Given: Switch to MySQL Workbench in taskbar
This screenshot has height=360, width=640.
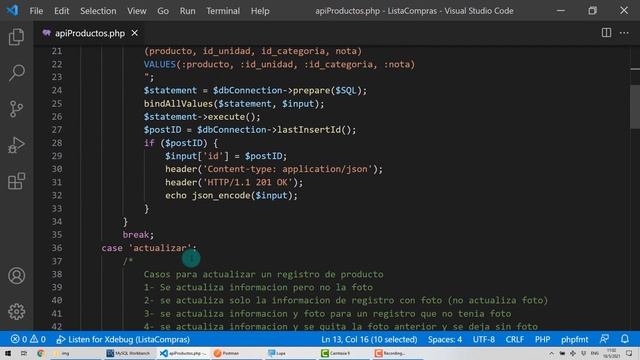Looking at the screenshot, I should pyautogui.click(x=129, y=353).
